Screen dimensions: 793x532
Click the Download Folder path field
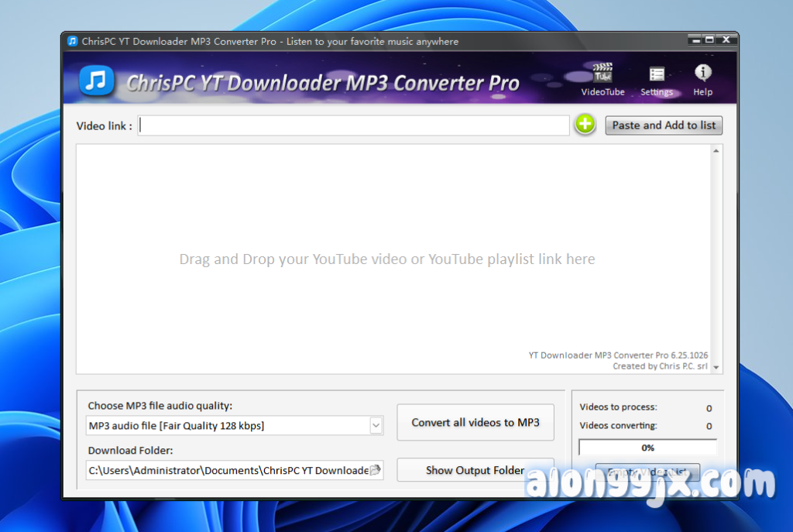click(228, 470)
